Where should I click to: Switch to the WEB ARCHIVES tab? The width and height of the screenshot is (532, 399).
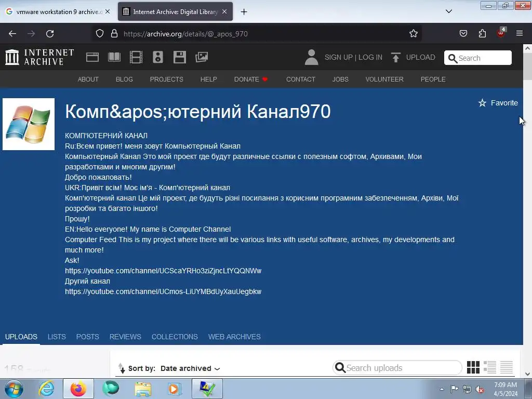coord(234,337)
